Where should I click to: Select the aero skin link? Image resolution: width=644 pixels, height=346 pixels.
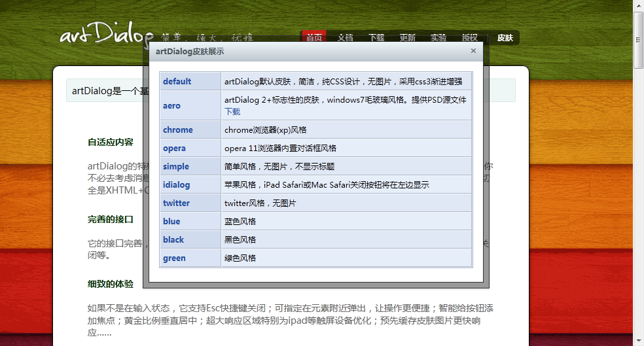171,105
